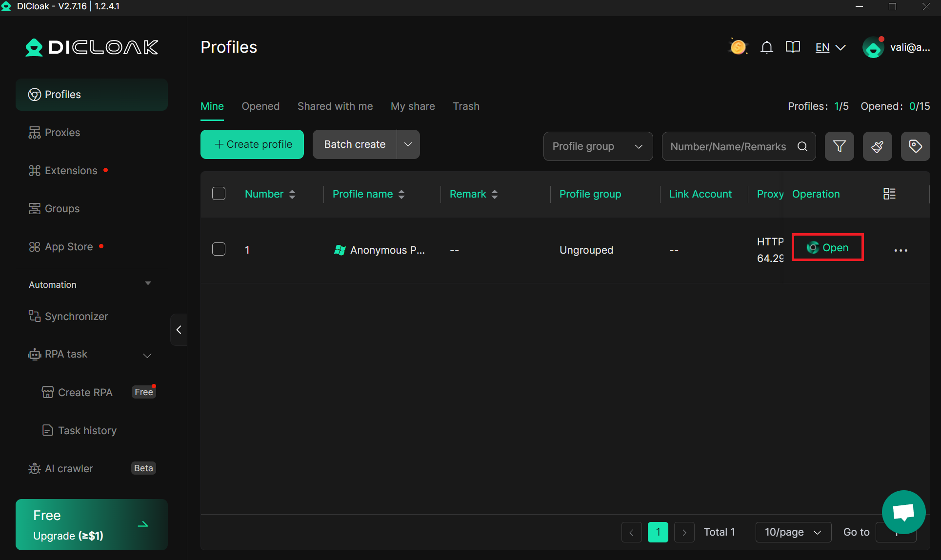Open the App Store sidebar item

(68, 246)
